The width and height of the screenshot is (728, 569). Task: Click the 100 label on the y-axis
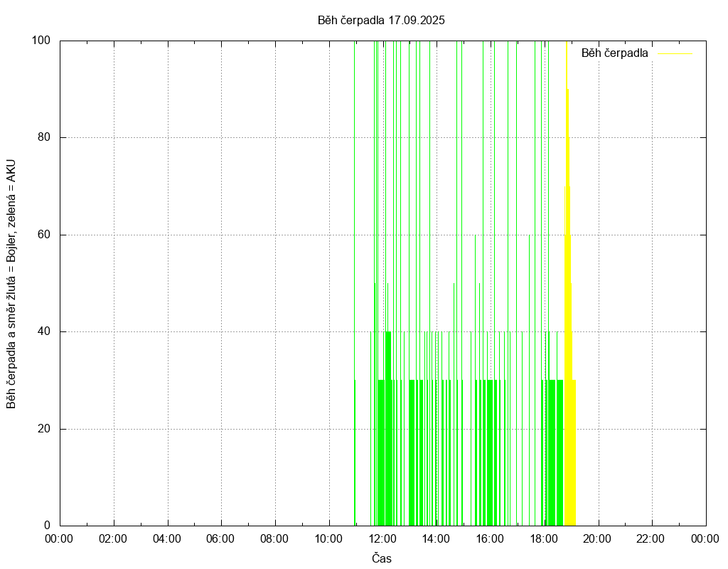coord(41,41)
